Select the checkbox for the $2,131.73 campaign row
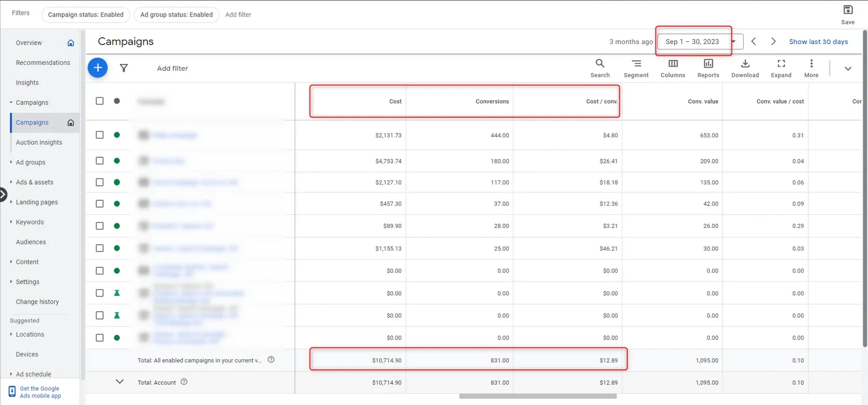The width and height of the screenshot is (868, 405). coord(99,135)
